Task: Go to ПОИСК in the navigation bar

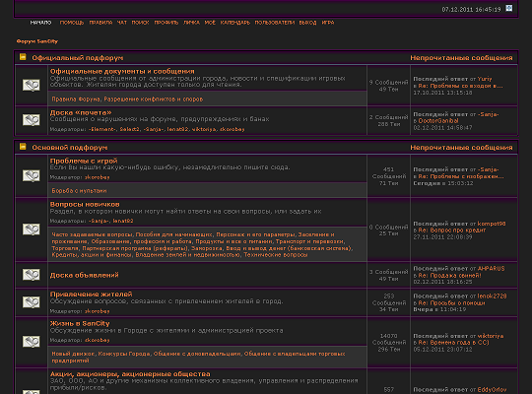Action: pyautogui.click(x=141, y=23)
